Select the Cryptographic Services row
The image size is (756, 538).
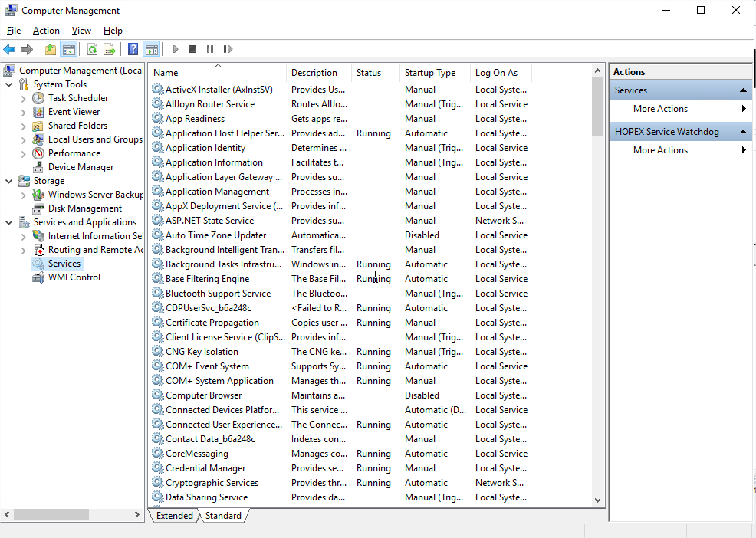point(212,483)
